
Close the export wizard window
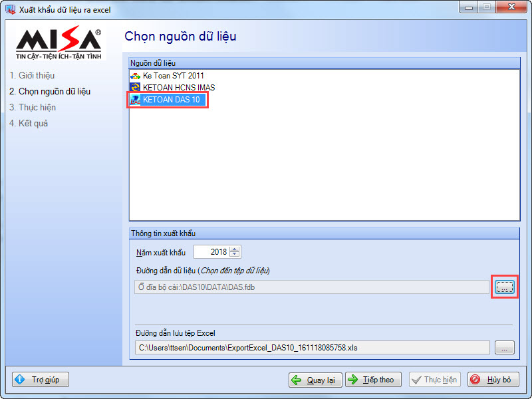[x=511, y=7]
